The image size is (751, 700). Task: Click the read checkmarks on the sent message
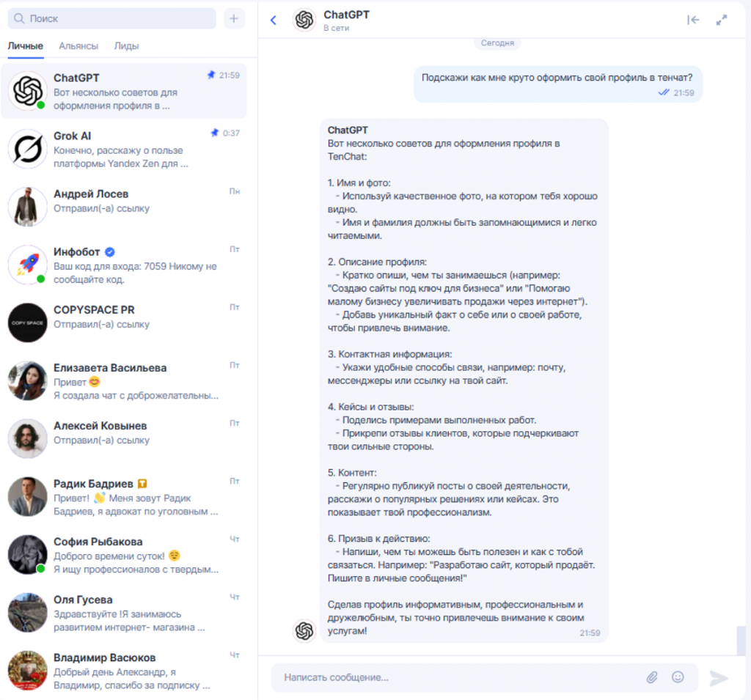pyautogui.click(x=663, y=92)
